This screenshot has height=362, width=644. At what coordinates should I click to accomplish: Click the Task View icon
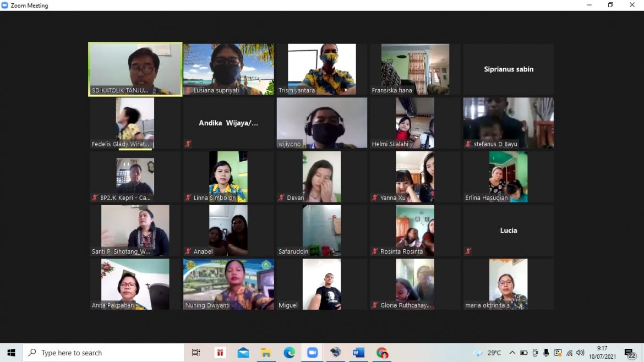point(196,353)
